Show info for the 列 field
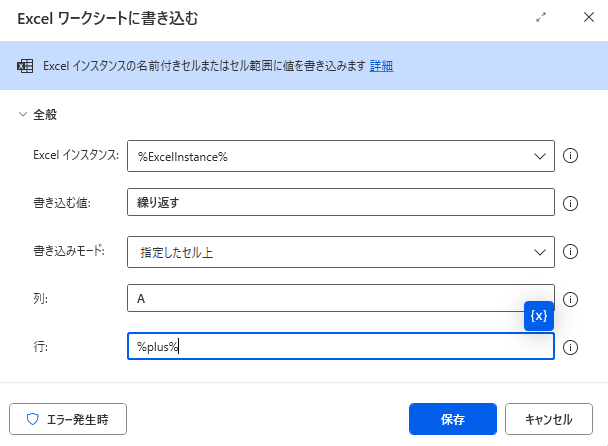 [570, 299]
